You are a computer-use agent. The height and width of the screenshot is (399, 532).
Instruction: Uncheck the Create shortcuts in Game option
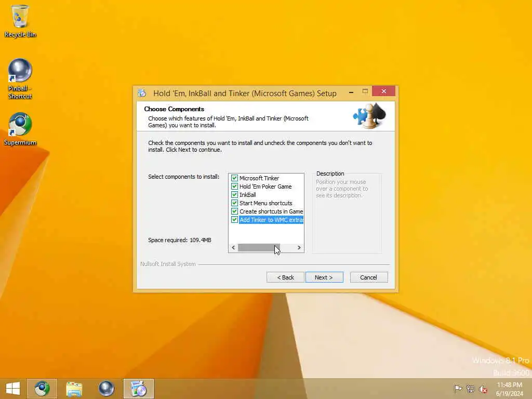pos(234,211)
